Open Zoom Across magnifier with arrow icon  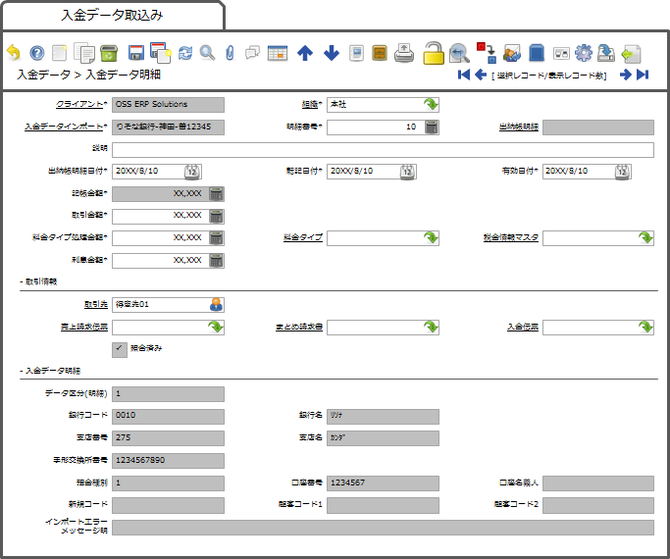[x=459, y=53]
